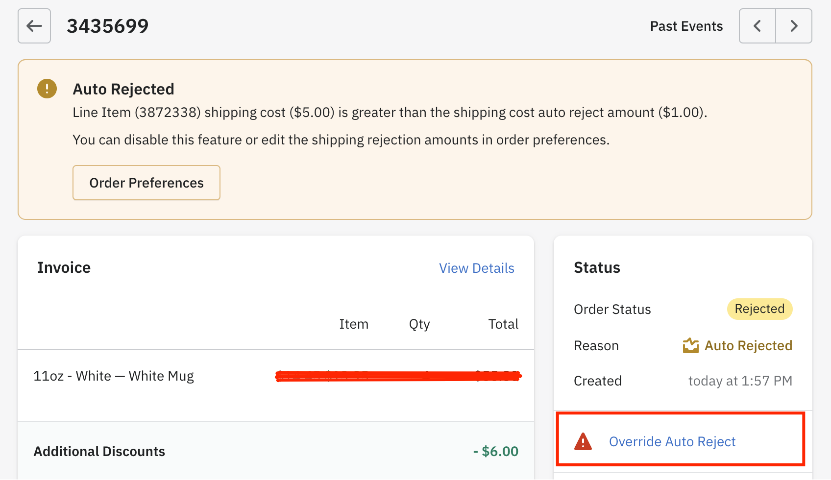Click the Auto Rejected reason icon
The height and width of the screenshot is (480, 831).
coord(690,345)
